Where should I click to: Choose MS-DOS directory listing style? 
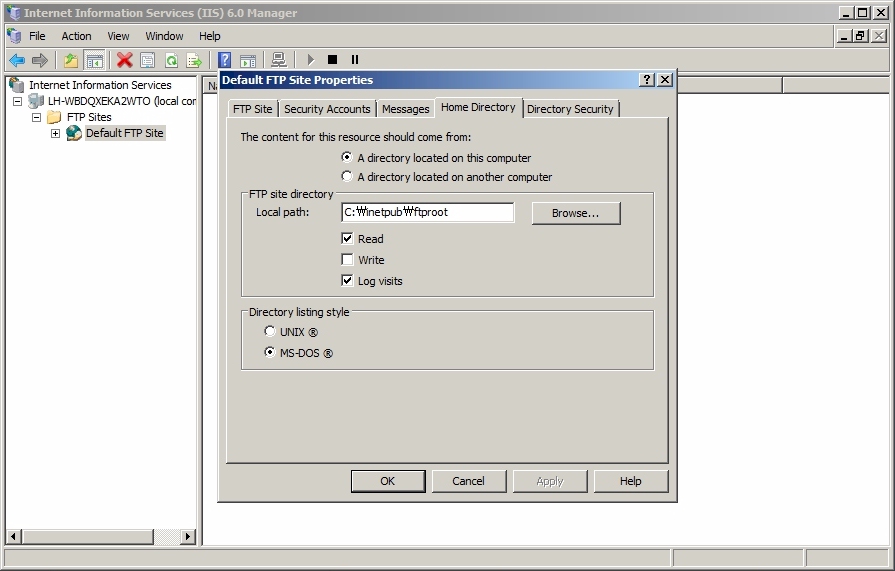click(269, 352)
